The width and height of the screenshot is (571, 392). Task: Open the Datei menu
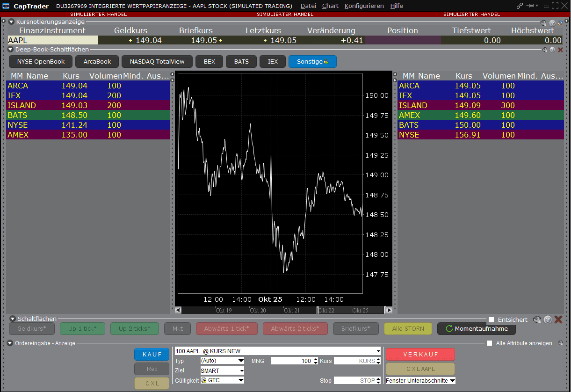[308, 6]
